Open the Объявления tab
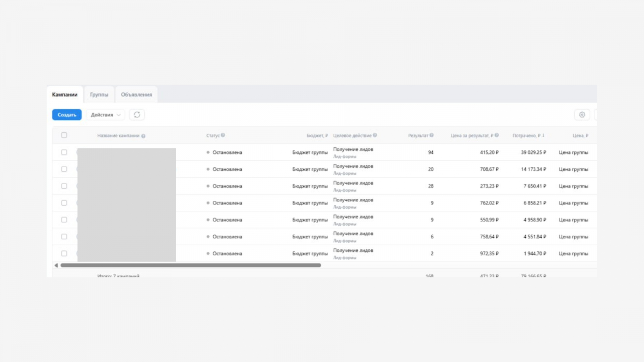Screen dimensions: 644x362 [136, 95]
